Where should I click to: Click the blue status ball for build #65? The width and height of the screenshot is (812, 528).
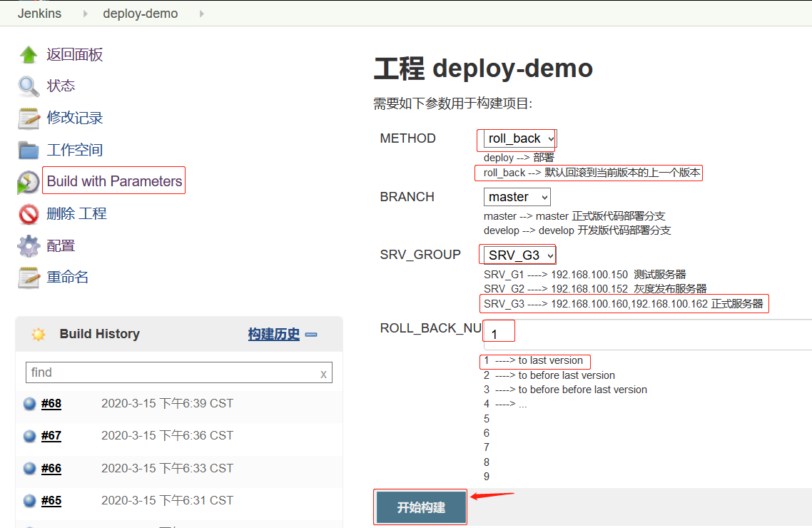(x=30, y=501)
